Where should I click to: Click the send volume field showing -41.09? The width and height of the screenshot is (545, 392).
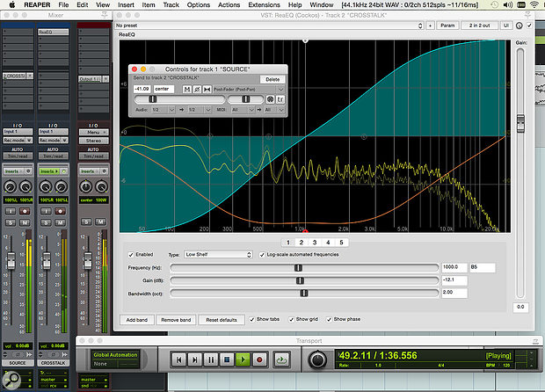pos(142,89)
